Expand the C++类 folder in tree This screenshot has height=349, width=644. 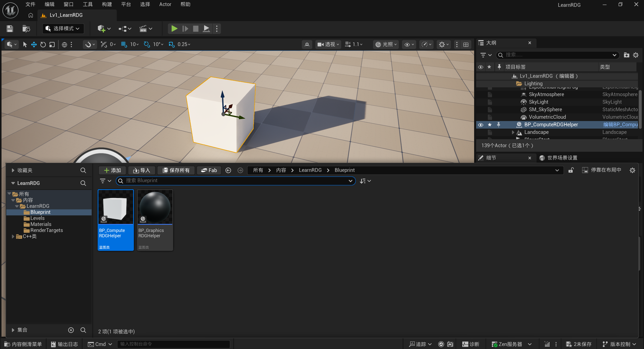(x=13, y=237)
